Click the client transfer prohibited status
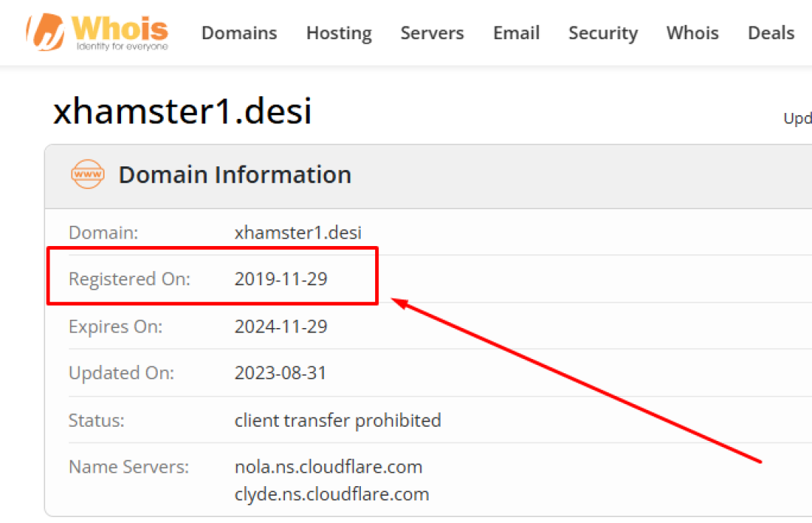This screenshot has width=812, height=523. (338, 420)
